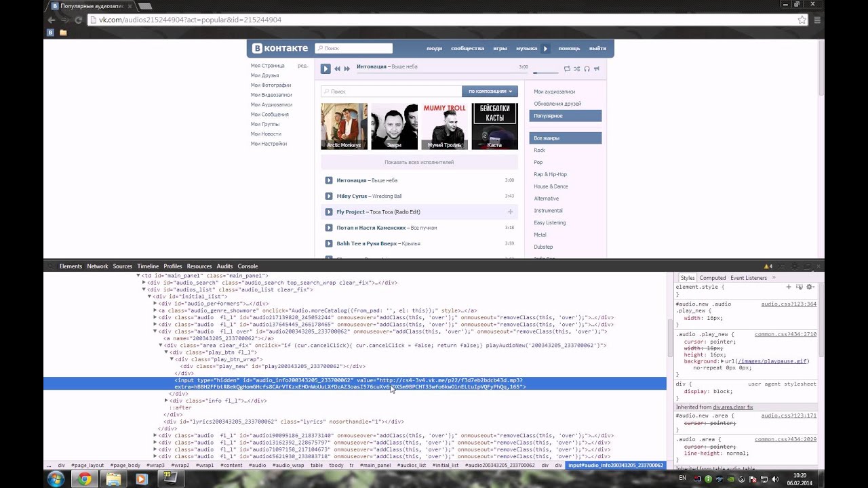The height and width of the screenshot is (488, 868).
Task: Play the current track in the audio player
Action: (x=325, y=68)
